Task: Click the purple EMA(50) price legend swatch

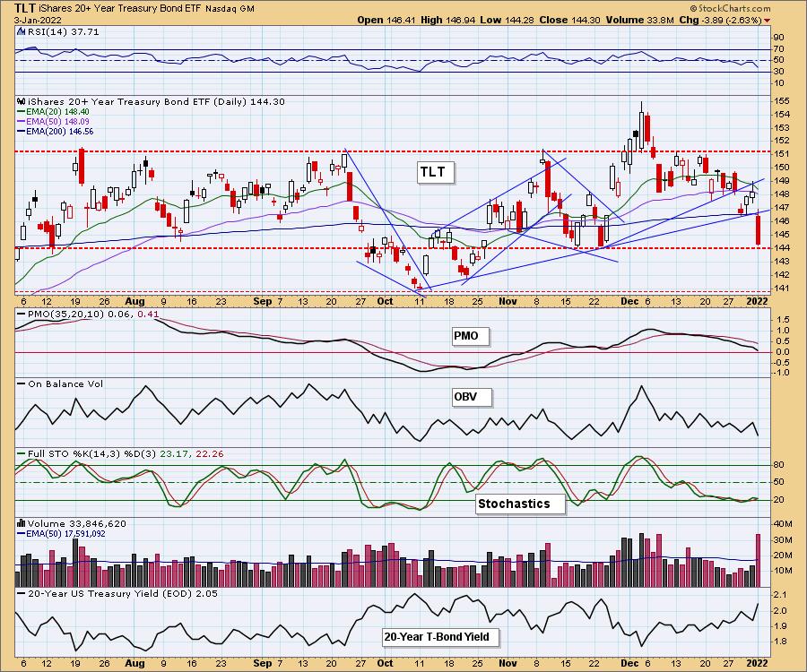Action: (x=22, y=121)
